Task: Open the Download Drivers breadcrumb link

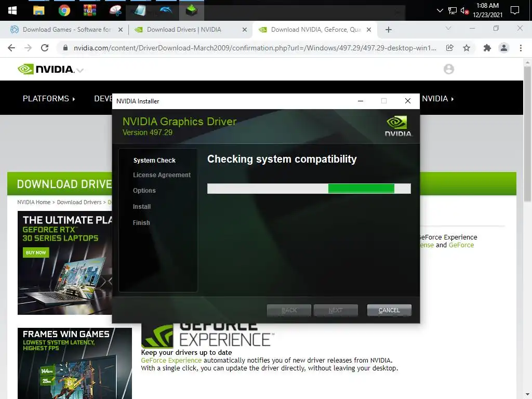Action: click(x=79, y=202)
